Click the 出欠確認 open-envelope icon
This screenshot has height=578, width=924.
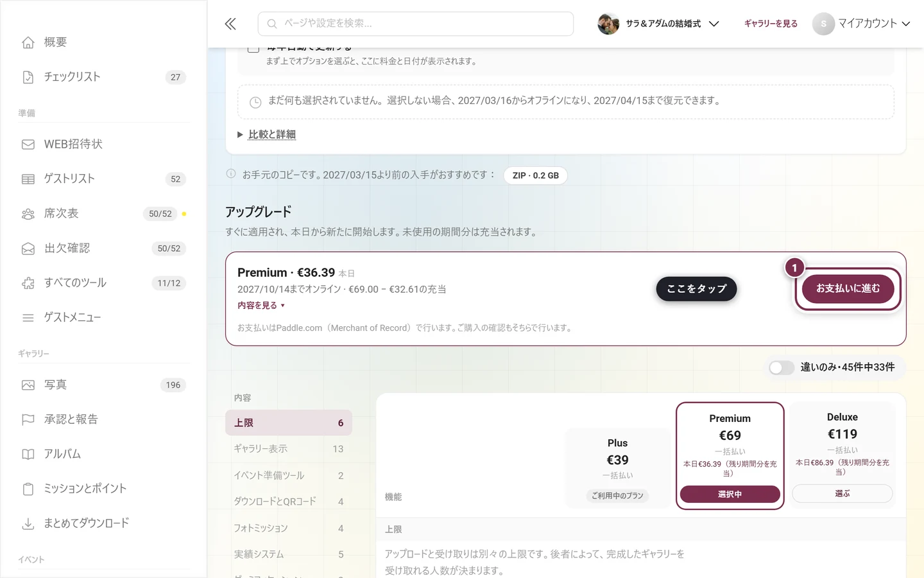coord(28,249)
